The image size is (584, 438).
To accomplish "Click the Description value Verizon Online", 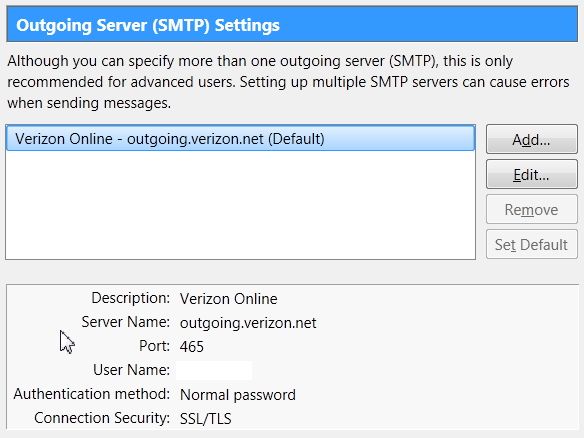I will coord(228,299).
